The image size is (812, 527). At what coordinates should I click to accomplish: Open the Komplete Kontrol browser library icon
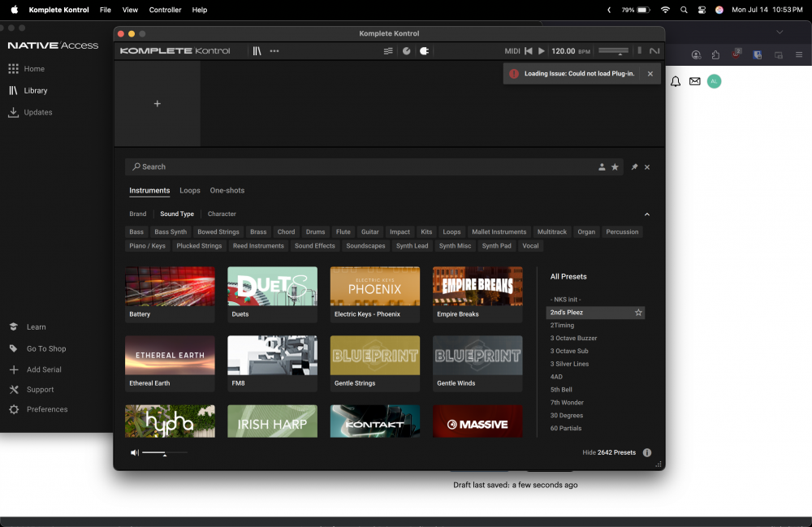[257, 50]
